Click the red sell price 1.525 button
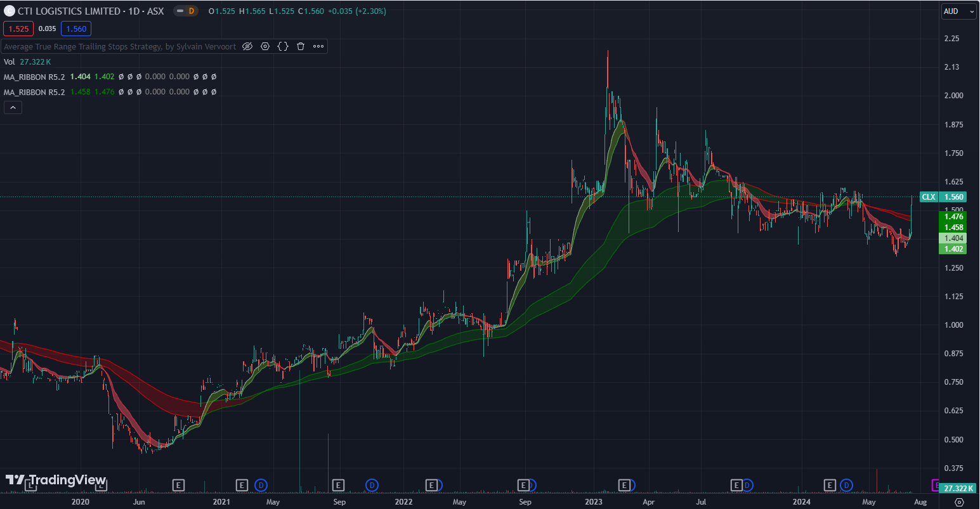Viewport: 980px width, 509px height. pyautogui.click(x=19, y=29)
